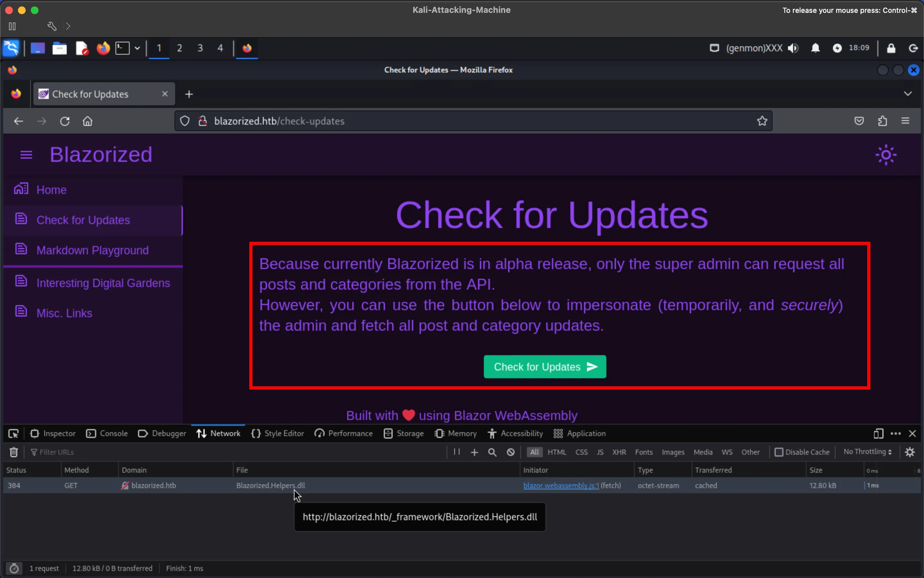Switch to workspace 2
Screen dimensions: 924x578
point(179,48)
